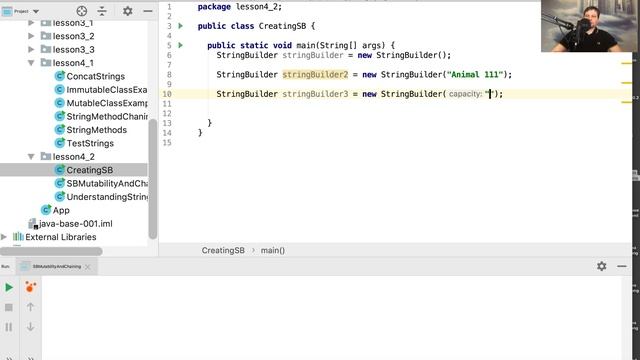The image size is (640, 360).
Task: Click the External Libraries icon
Action: (18, 237)
